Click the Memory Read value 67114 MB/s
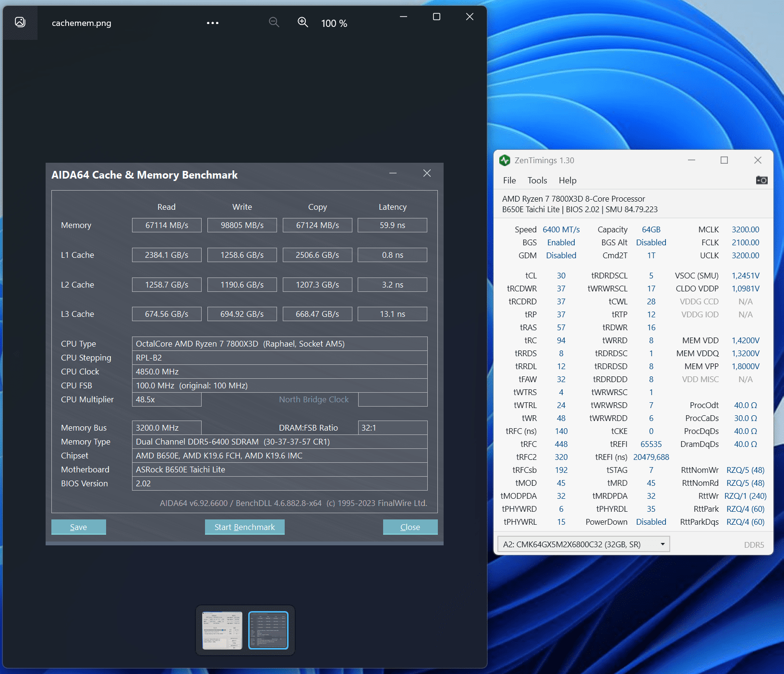784x674 pixels. [x=167, y=225]
